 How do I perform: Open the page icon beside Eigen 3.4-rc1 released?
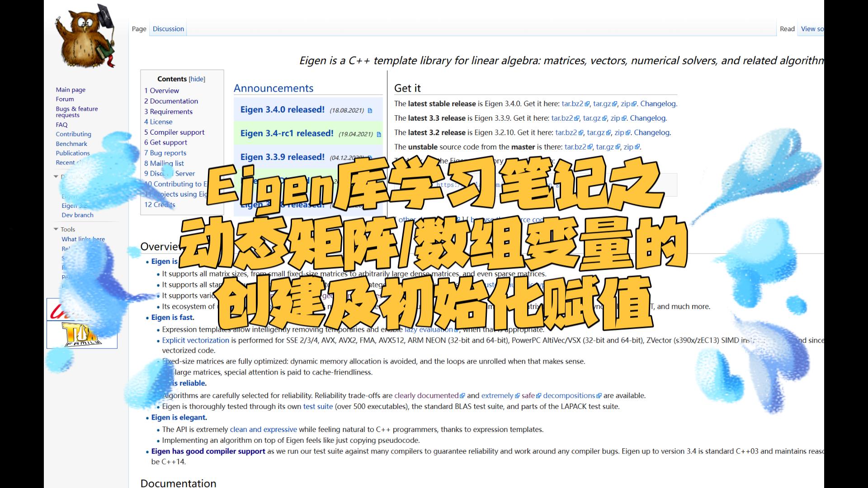(379, 135)
